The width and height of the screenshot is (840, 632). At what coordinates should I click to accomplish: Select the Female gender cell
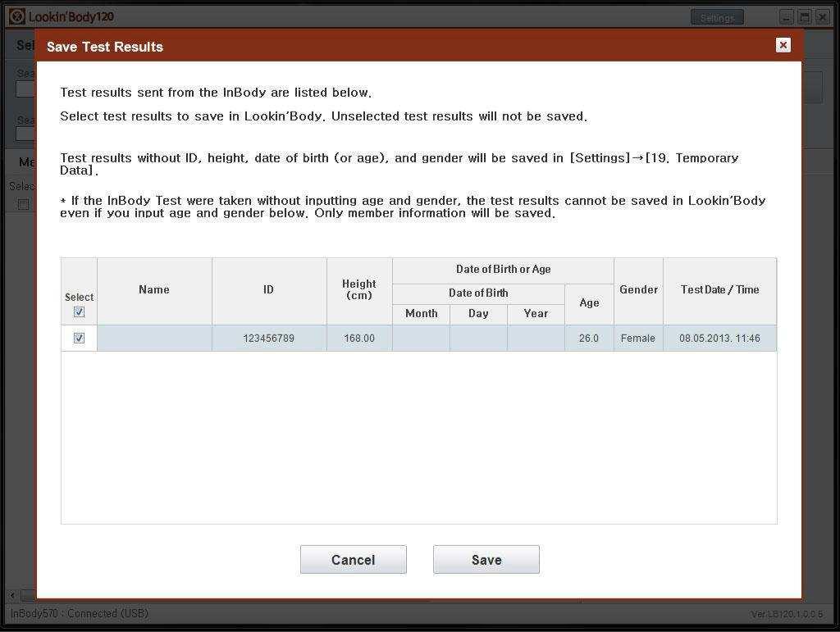pyautogui.click(x=638, y=339)
